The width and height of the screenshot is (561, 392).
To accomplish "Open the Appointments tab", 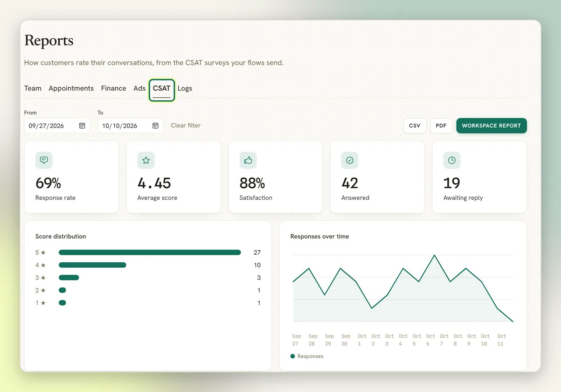I will pos(71,88).
